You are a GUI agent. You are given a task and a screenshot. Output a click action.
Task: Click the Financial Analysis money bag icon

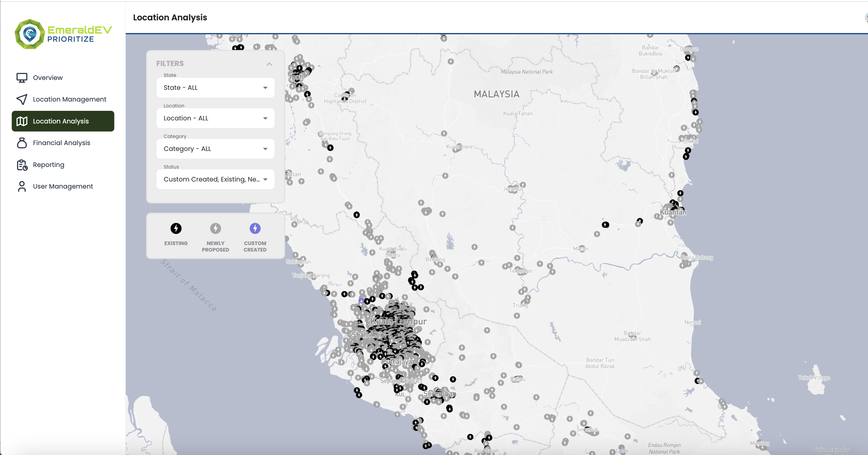(22, 143)
